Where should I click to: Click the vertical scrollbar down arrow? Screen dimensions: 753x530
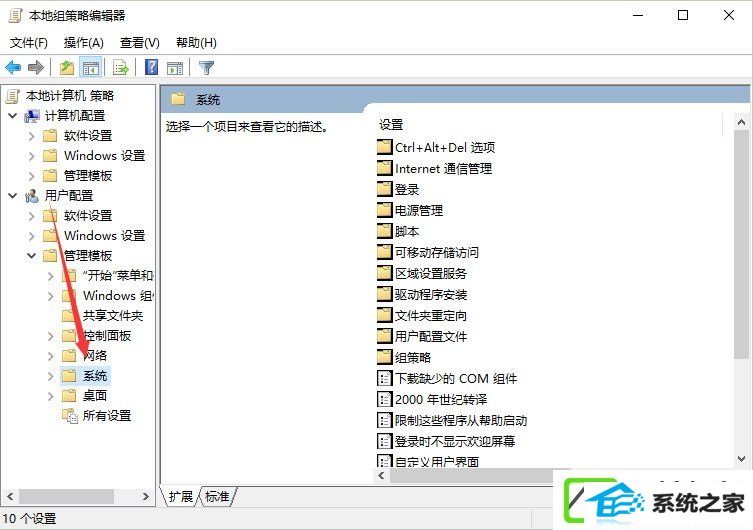[x=741, y=459]
